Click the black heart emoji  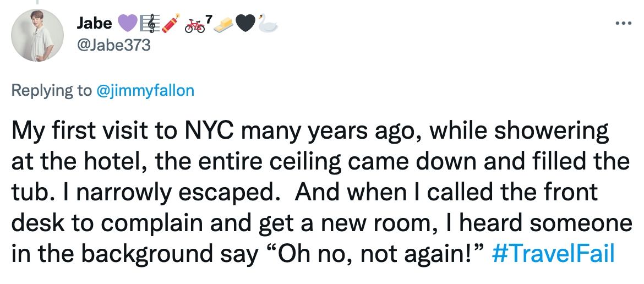[x=245, y=24]
